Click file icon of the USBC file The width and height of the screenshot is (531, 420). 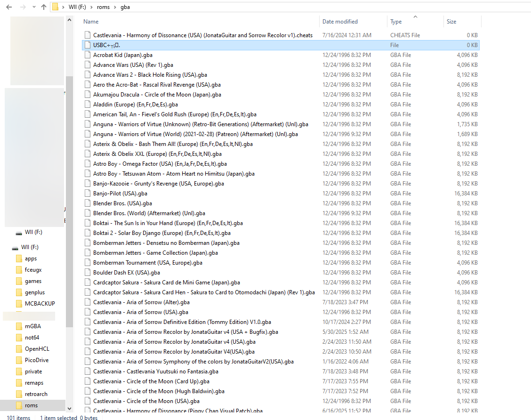pyautogui.click(x=88, y=45)
